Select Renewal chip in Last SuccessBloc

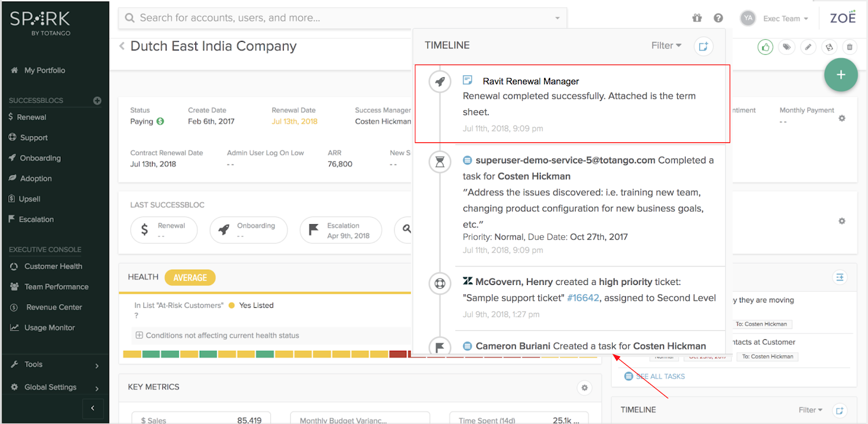(x=164, y=230)
